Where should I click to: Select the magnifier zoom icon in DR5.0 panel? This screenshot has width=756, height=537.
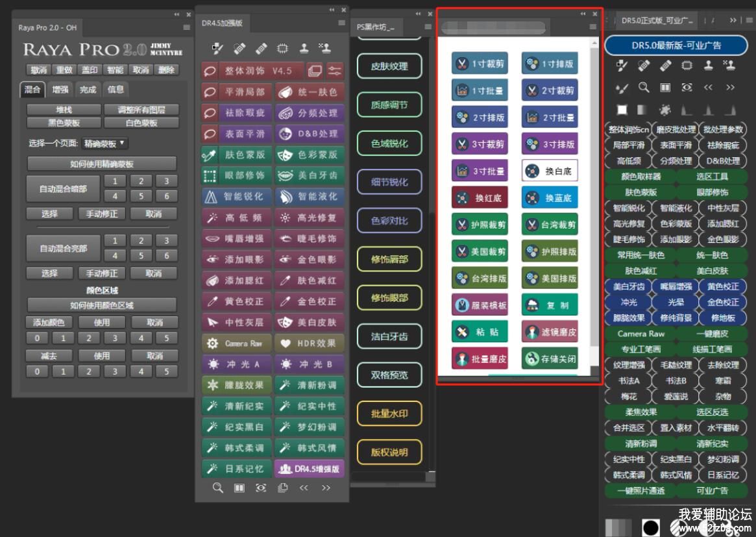(x=643, y=87)
